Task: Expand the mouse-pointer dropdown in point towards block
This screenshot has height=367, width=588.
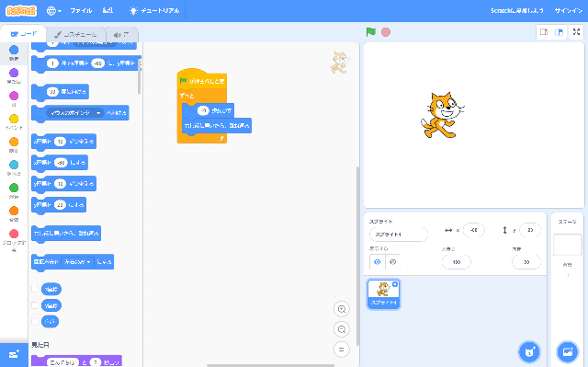Action: [98, 113]
